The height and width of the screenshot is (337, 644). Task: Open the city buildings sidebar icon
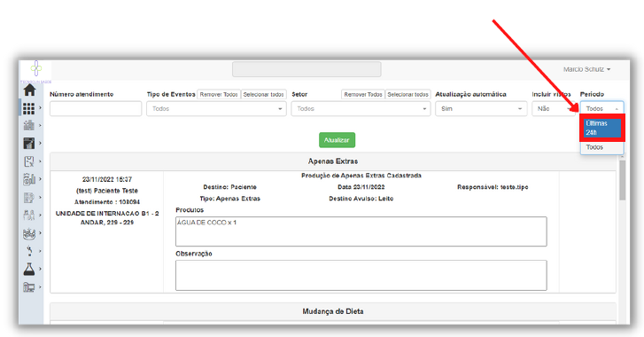(x=28, y=125)
